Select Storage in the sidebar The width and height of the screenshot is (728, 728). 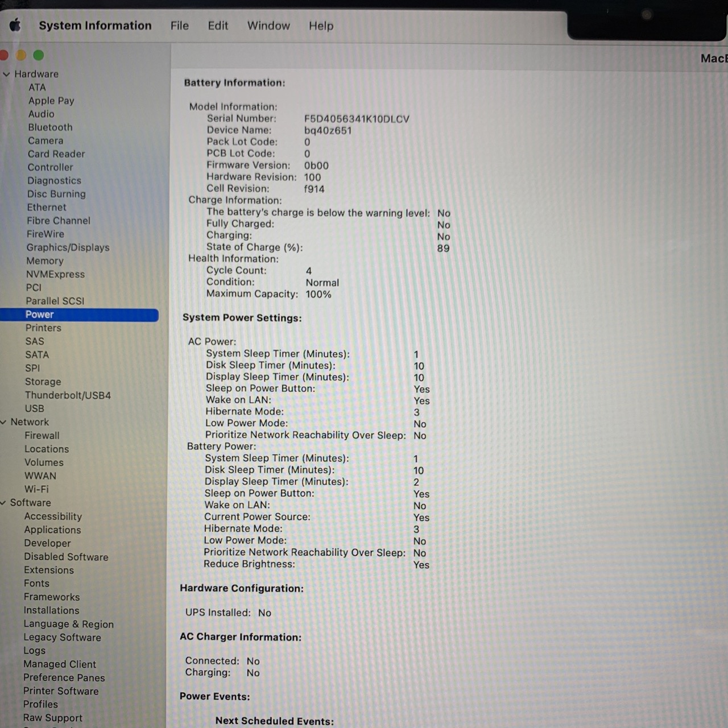(x=43, y=382)
